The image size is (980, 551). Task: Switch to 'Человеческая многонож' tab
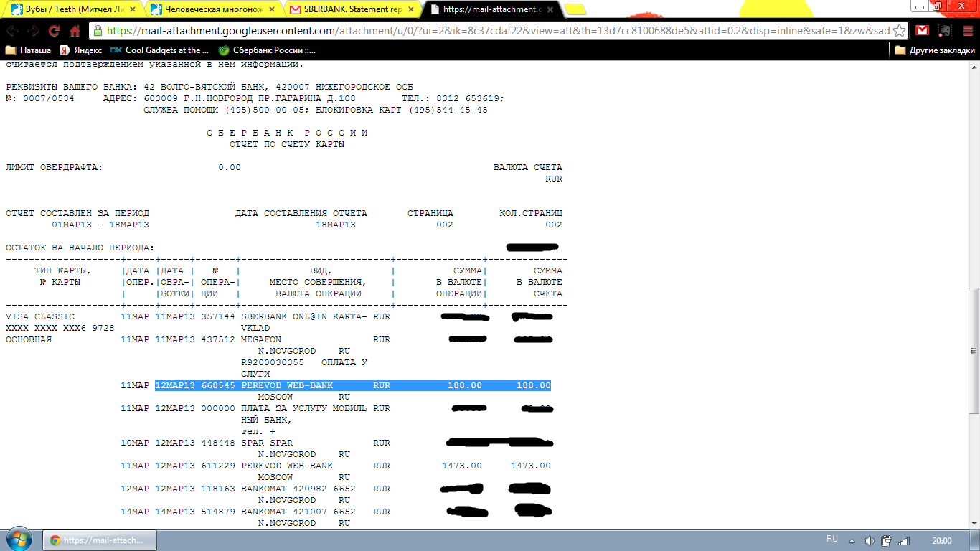[213, 9]
